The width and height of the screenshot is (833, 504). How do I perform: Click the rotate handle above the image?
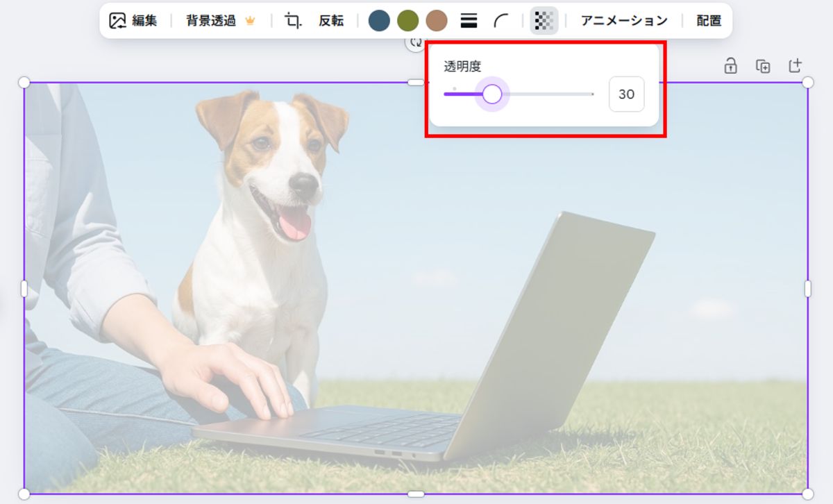415,44
